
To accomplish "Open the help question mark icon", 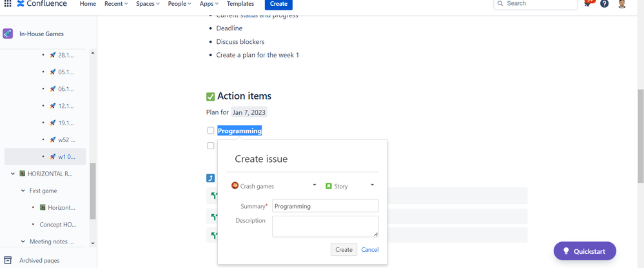I will pyautogui.click(x=604, y=3).
